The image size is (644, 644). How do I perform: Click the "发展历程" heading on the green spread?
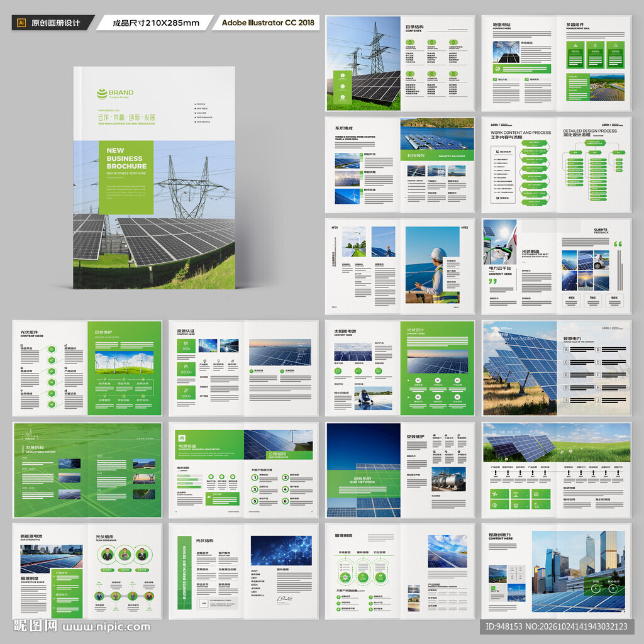coord(35,447)
